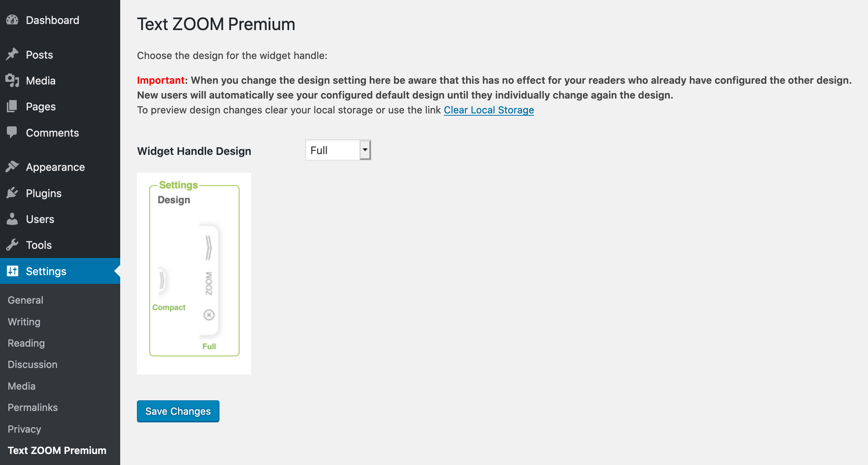
Task: Select Text ZOOM Premium submenu item
Action: [57, 450]
